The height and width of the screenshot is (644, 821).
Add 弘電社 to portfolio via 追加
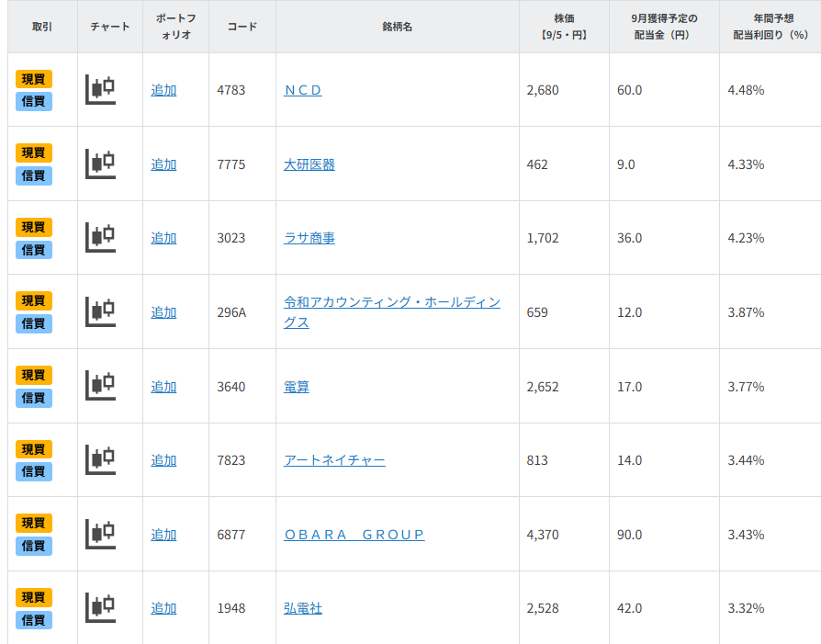(163, 608)
